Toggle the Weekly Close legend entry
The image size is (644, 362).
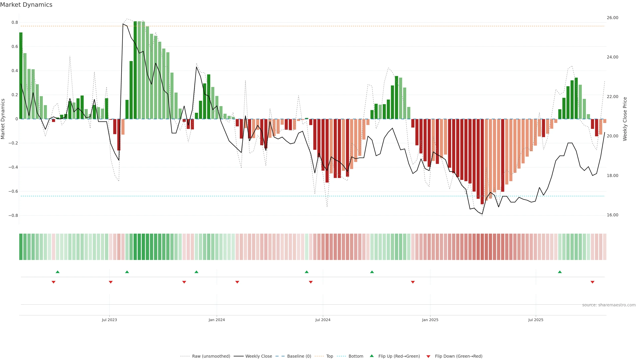(258, 356)
